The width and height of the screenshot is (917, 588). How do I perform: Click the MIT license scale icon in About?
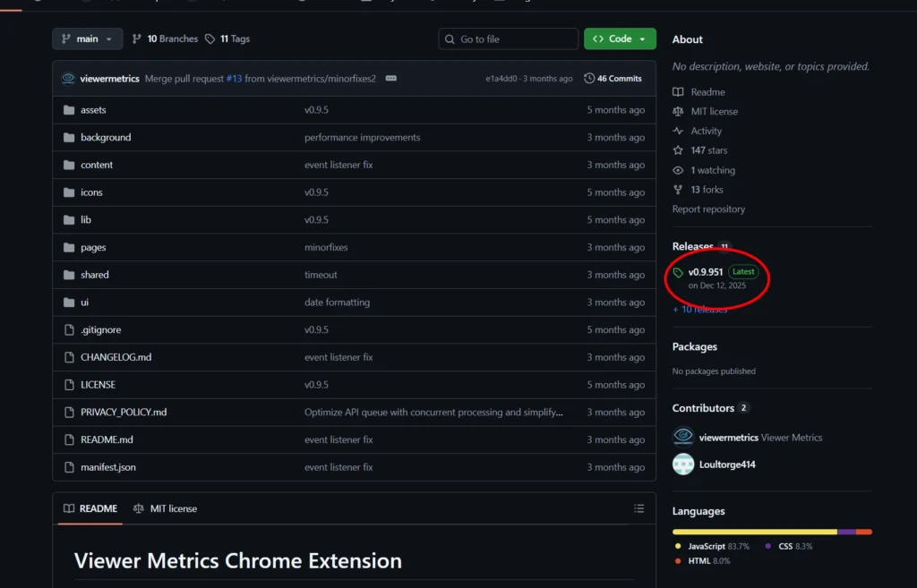(678, 111)
